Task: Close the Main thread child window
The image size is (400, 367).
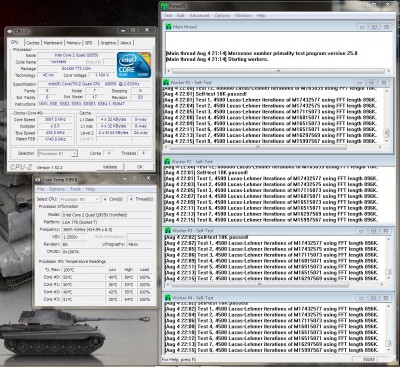Action: [386, 27]
